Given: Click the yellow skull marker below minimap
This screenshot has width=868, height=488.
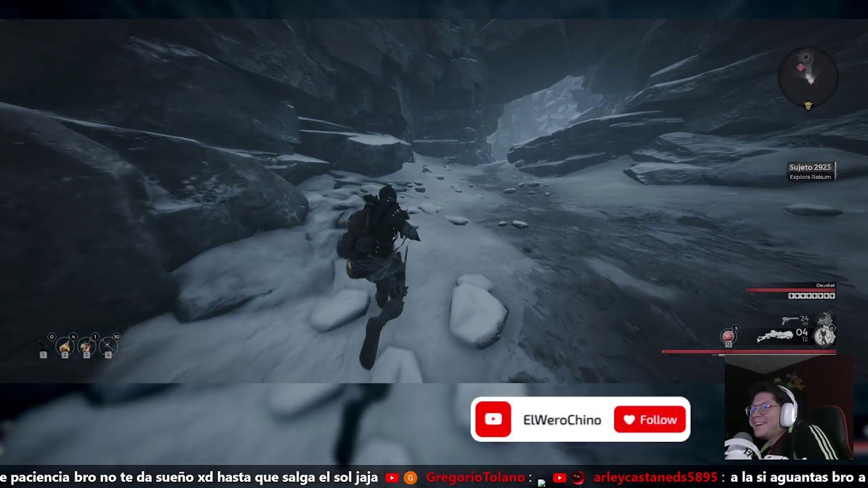Looking at the screenshot, I should [x=808, y=106].
